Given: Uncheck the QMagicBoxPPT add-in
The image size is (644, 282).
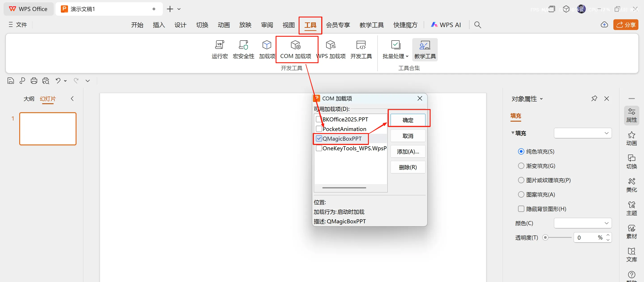Looking at the screenshot, I should pos(319,138).
